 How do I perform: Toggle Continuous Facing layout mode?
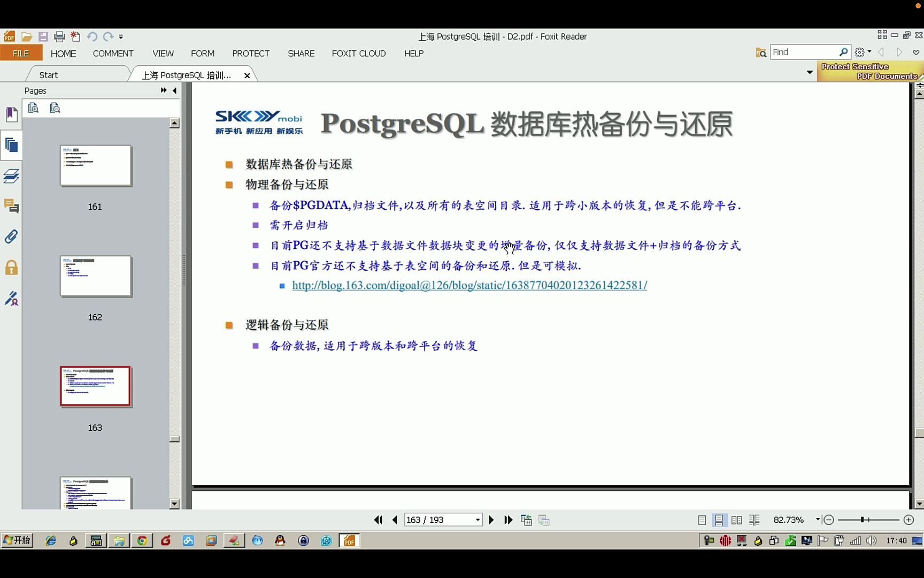[754, 520]
